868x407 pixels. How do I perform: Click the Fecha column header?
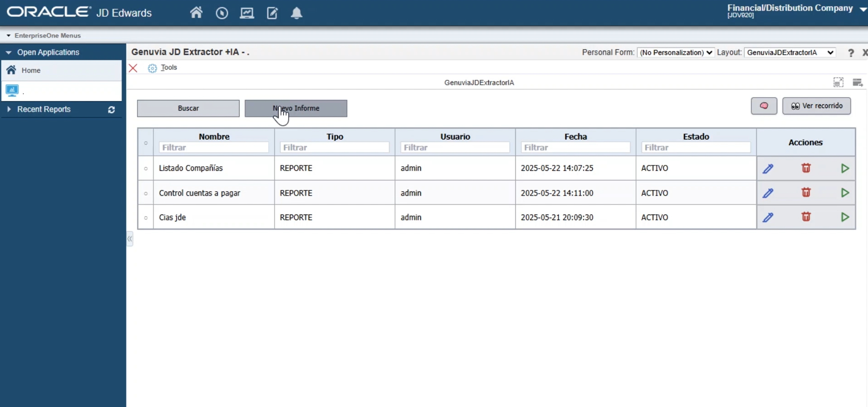coord(575,136)
